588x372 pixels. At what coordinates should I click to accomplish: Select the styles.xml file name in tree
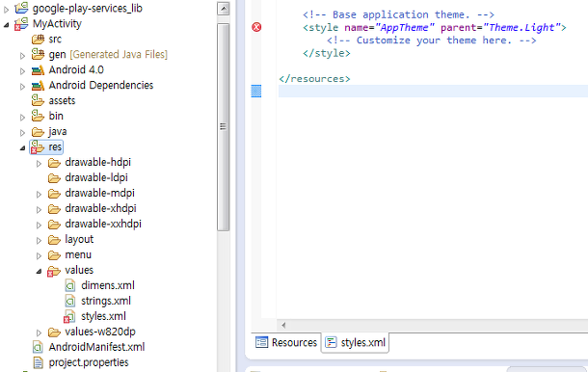[x=103, y=316]
